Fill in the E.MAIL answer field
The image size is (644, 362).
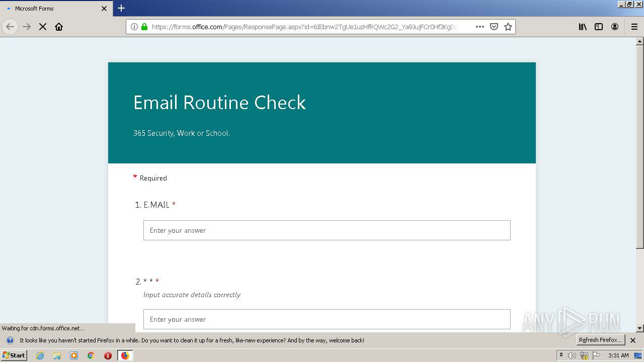[x=327, y=230]
